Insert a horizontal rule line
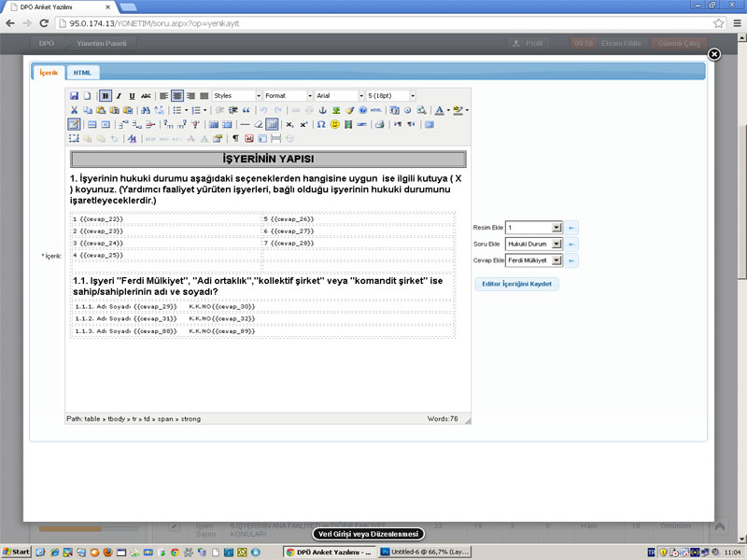The image size is (747, 560). 245,124
